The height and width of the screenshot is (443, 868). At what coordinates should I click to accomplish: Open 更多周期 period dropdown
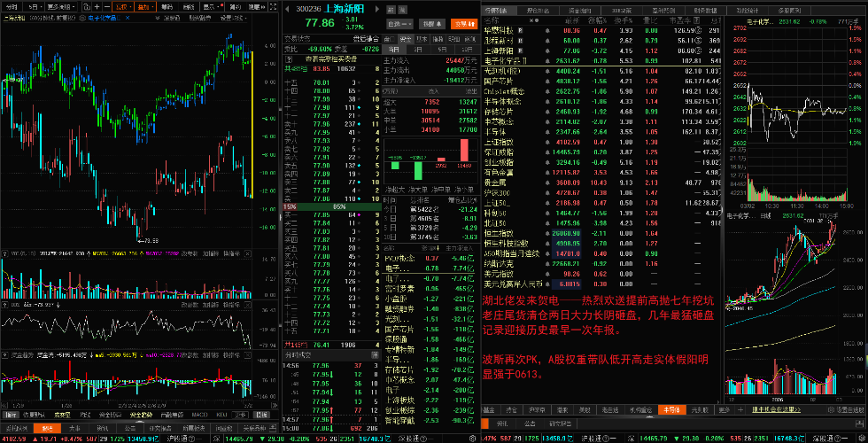tap(61, 7)
